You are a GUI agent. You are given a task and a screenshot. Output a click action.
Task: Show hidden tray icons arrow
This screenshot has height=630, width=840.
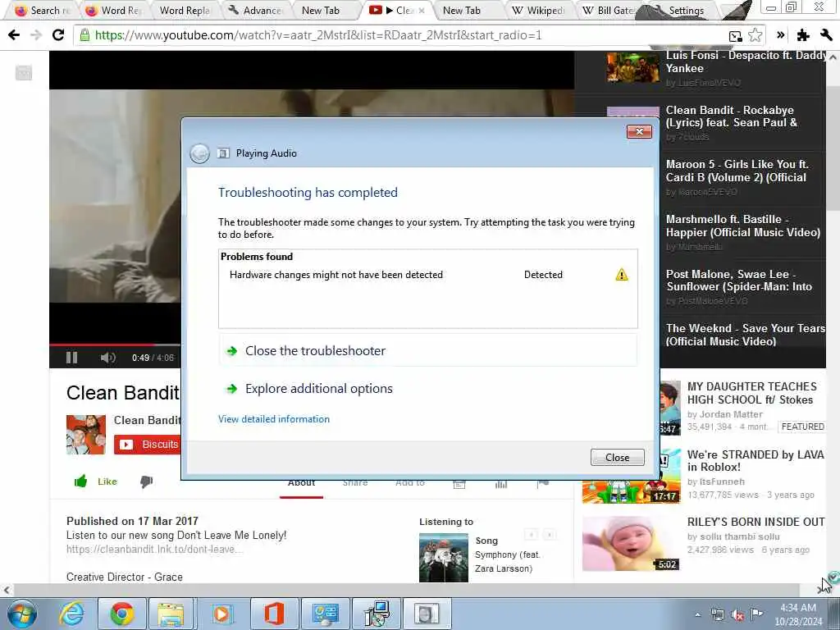[x=697, y=614]
